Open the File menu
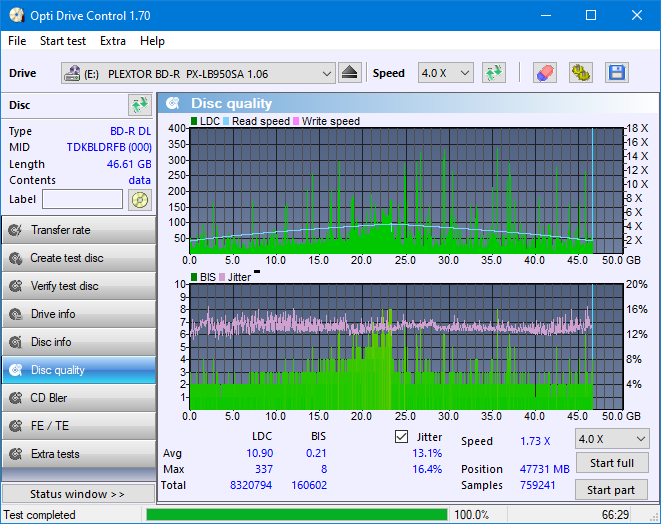 pyautogui.click(x=17, y=41)
